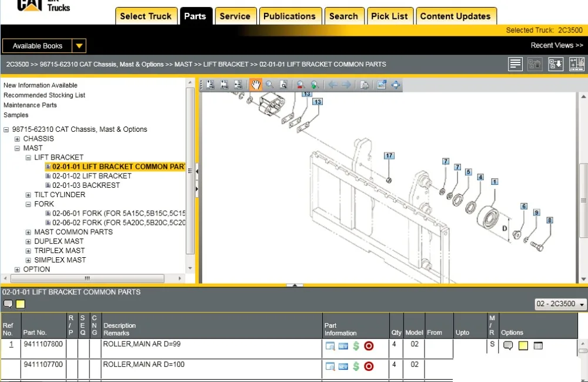Click the greyed tree with trash icon
This screenshot has height=382, width=588.
534,64
